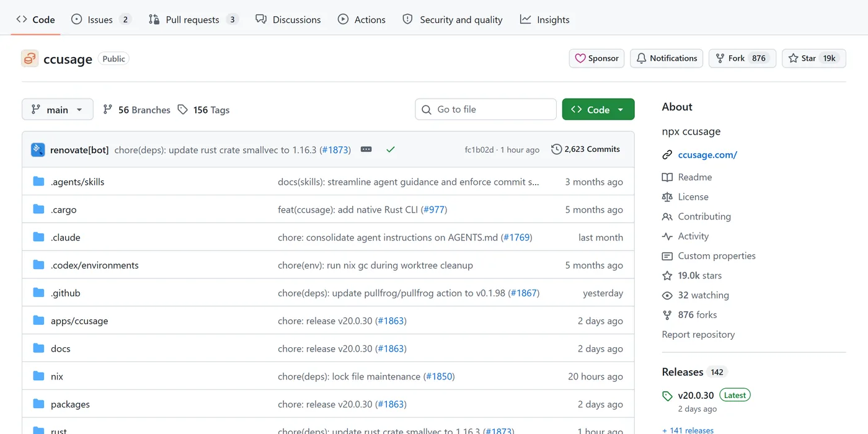Image resolution: width=868 pixels, height=434 pixels.
Task: Open the Insights tab
Action: [x=545, y=19]
